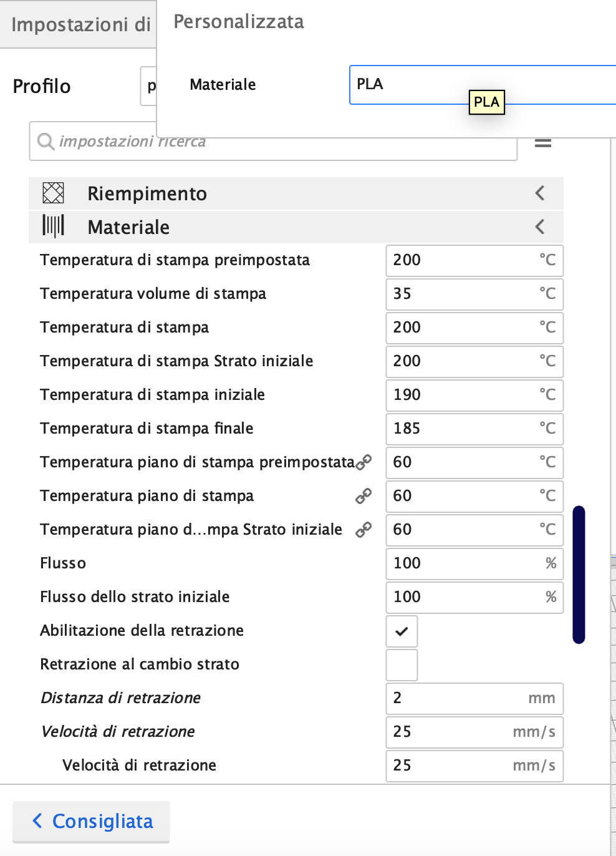616x856 pixels.
Task: Click the settings panel vertical scrollbar
Action: [x=579, y=574]
